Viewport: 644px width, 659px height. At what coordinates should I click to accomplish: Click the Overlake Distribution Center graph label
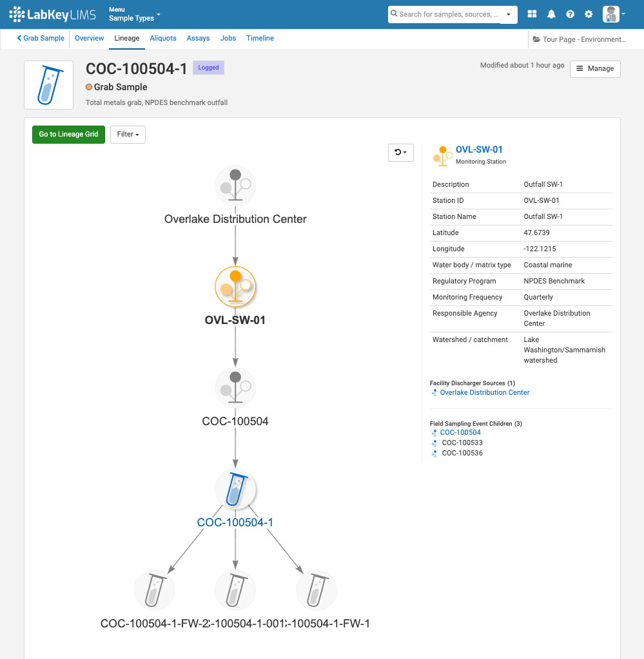coord(235,219)
